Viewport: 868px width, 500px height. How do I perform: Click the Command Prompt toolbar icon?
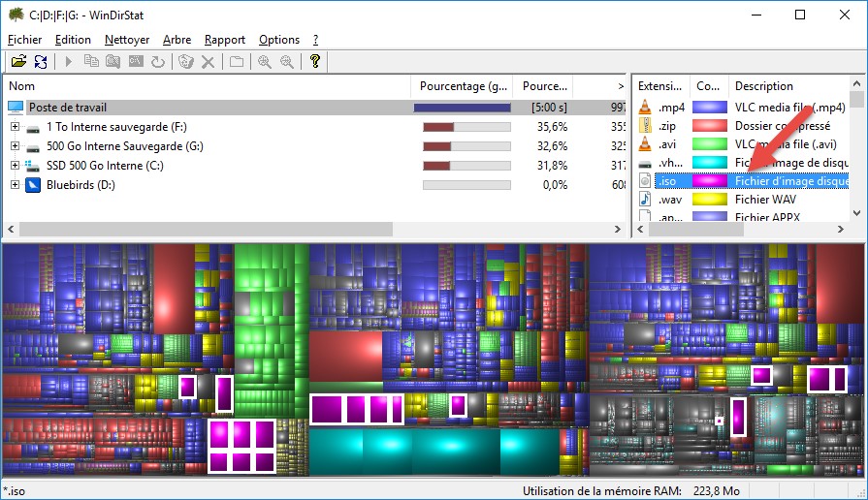tap(136, 62)
